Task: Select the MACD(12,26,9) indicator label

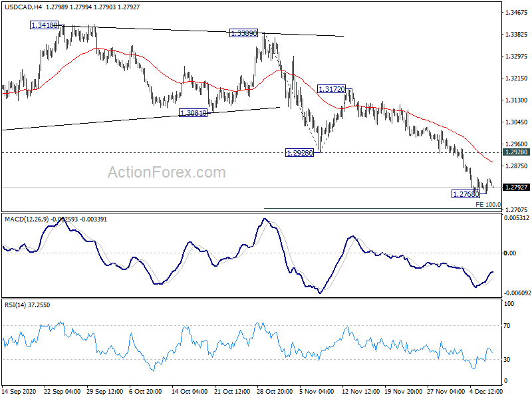Action: 27,219
